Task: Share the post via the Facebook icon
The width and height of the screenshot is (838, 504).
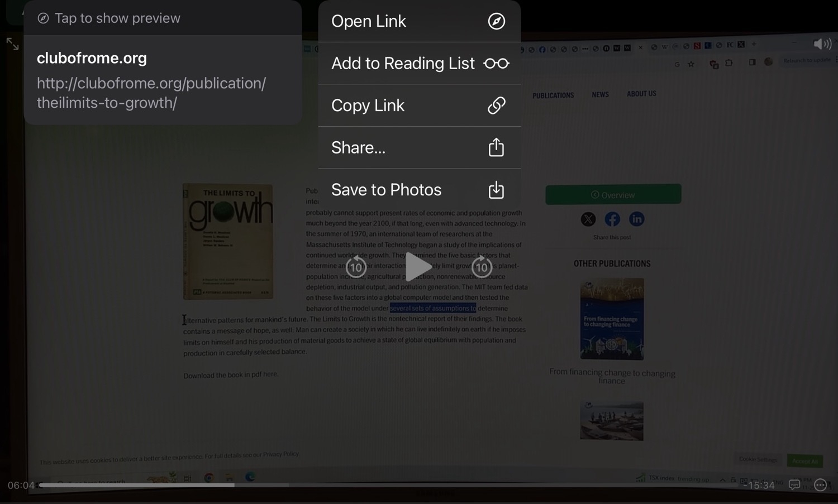Action: (612, 219)
